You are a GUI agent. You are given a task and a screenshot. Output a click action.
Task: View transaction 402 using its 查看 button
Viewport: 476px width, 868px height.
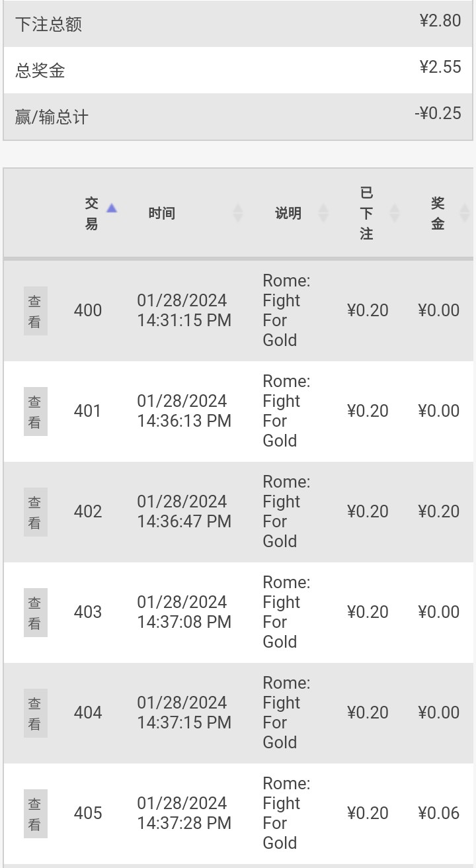[x=35, y=512]
